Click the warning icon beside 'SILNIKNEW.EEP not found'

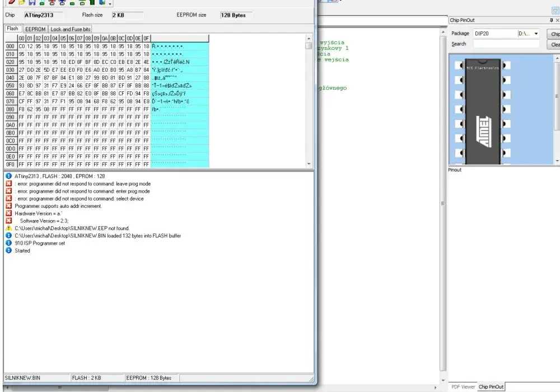[9, 228]
